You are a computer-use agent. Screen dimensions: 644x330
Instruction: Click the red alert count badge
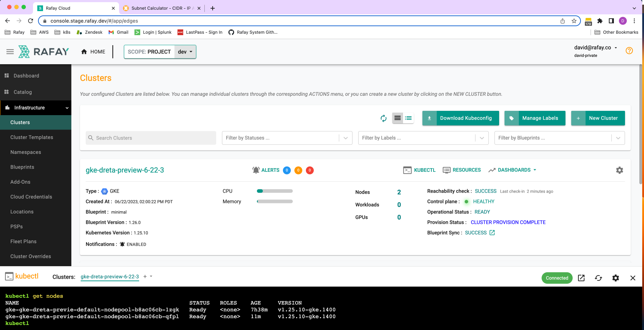coord(310,170)
